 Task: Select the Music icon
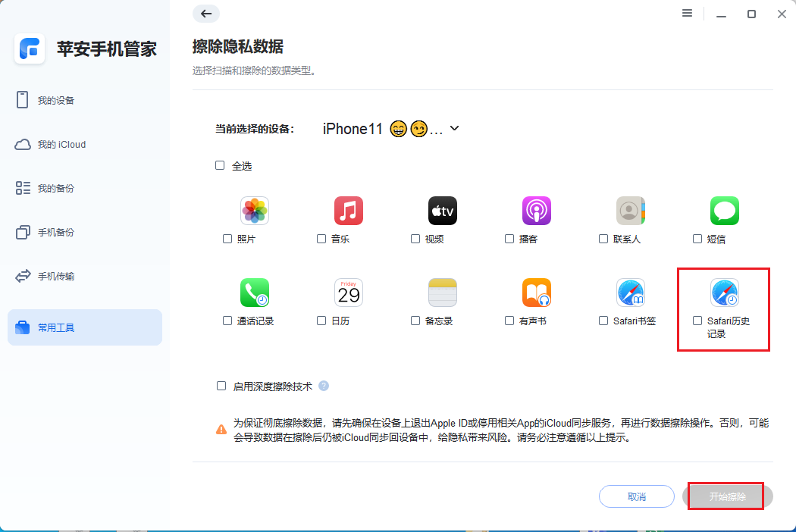pyautogui.click(x=348, y=210)
